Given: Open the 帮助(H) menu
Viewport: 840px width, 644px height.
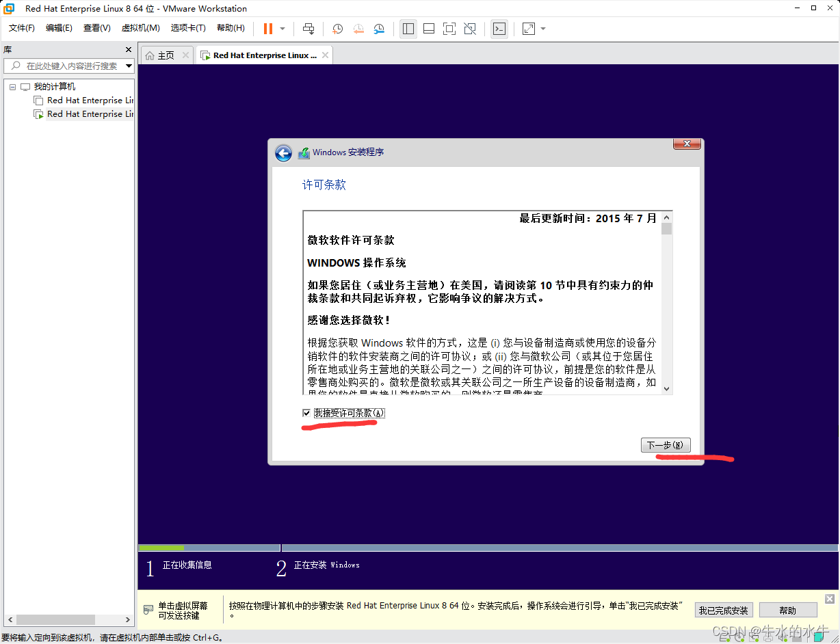Looking at the screenshot, I should [x=231, y=28].
